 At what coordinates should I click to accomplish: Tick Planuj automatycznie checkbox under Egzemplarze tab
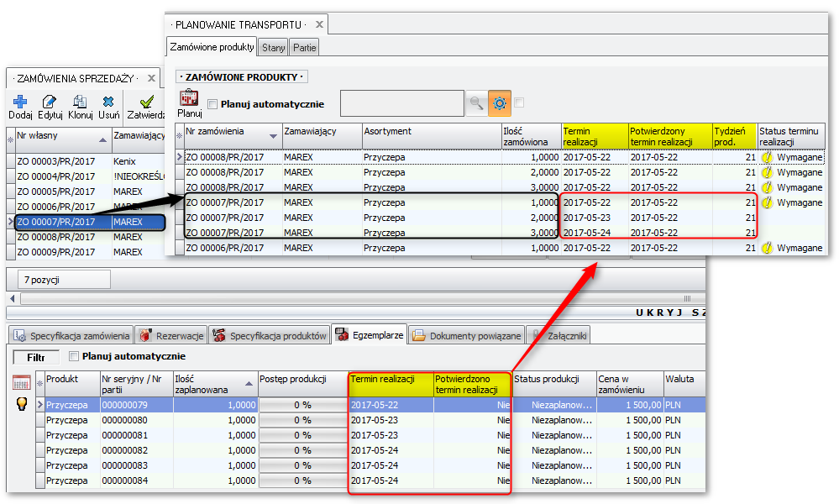(x=74, y=356)
